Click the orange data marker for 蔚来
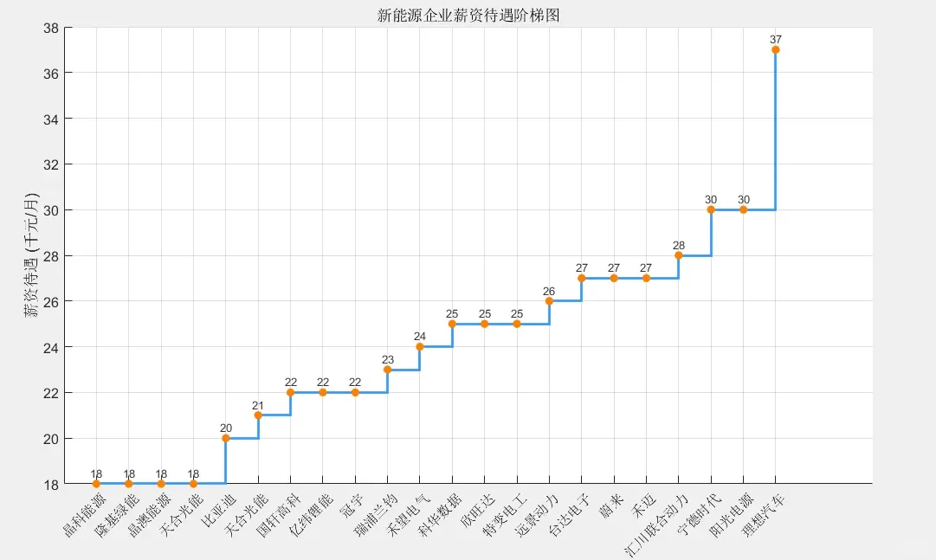This screenshot has height=560, width=936. pyautogui.click(x=614, y=278)
